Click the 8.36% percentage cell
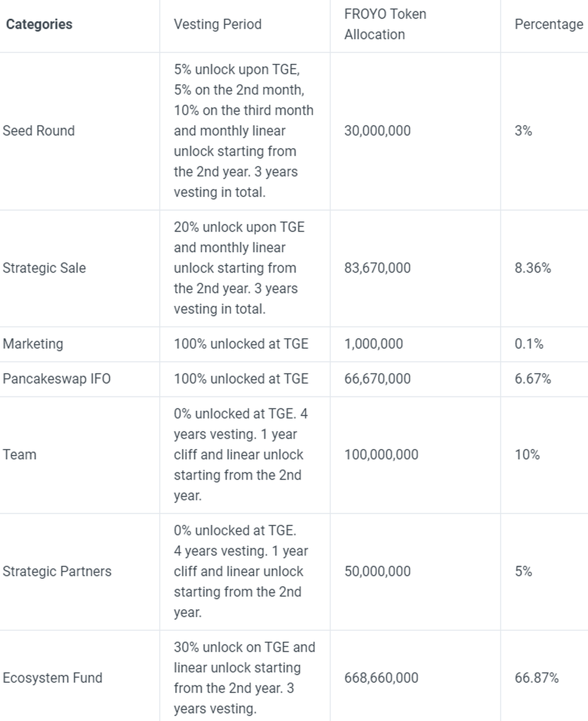The width and height of the screenshot is (588, 721). [x=533, y=268]
